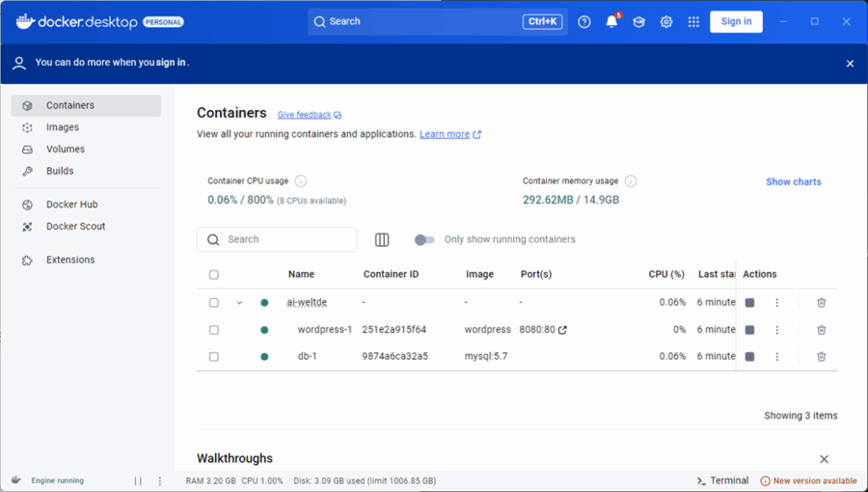Viewport: 868px width, 492px height.
Task: Stop the db-1 container
Action: pyautogui.click(x=749, y=356)
